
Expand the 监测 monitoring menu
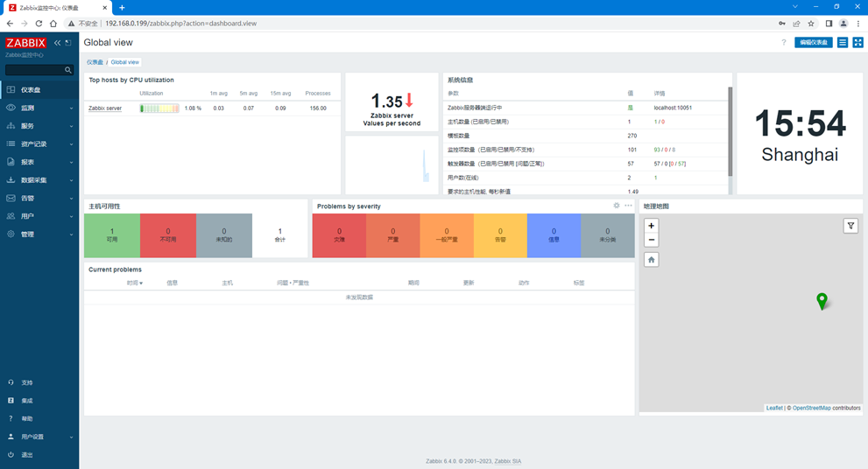(39, 108)
